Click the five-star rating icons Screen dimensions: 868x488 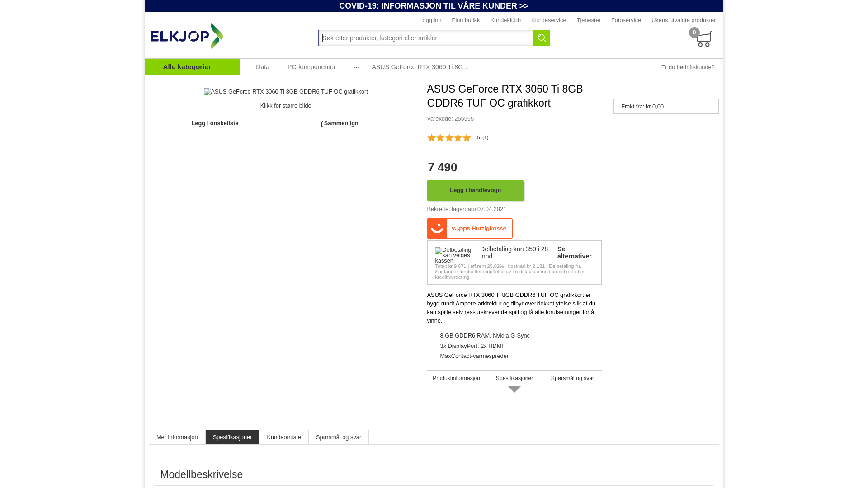(x=449, y=138)
